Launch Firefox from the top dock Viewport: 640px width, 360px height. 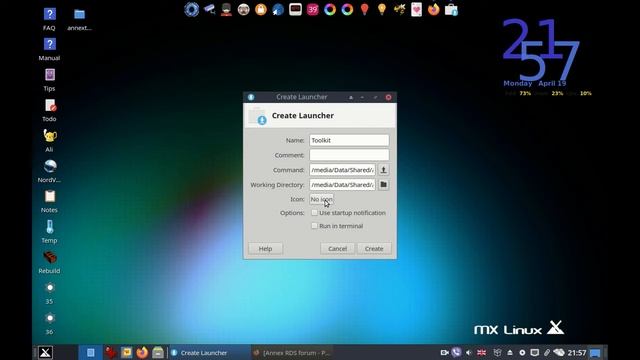[x=433, y=9]
